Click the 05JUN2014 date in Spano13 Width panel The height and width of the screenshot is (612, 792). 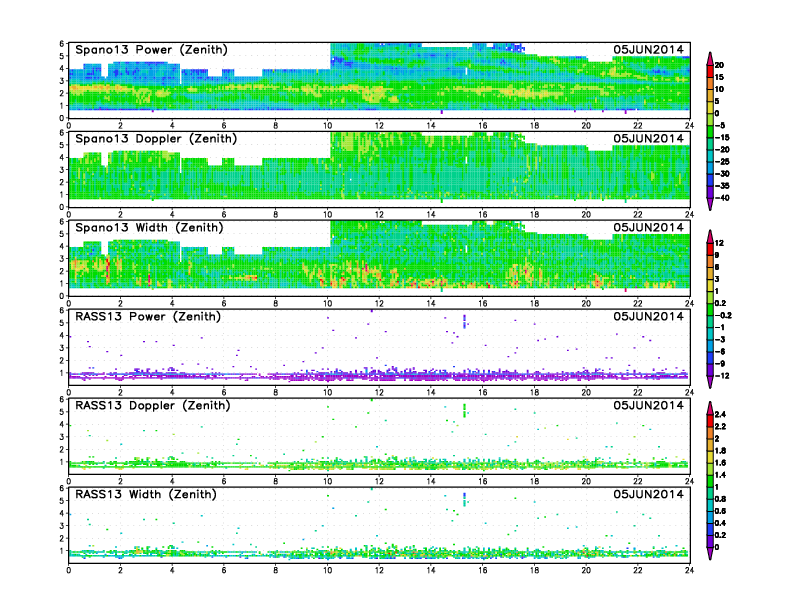649,227
